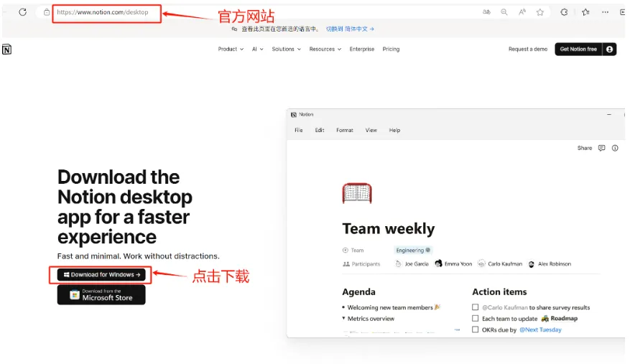Click Alex Robinson participant avatar
The height and width of the screenshot is (364, 630).
(531, 264)
